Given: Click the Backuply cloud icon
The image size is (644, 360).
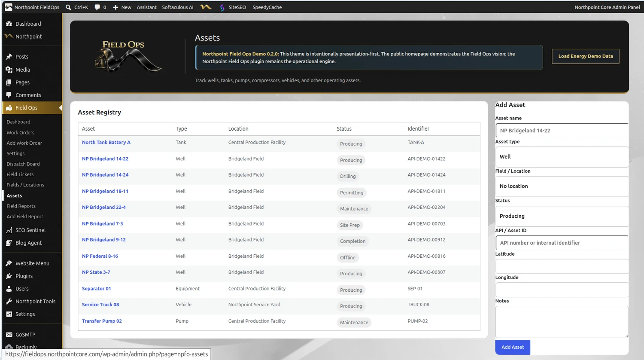Looking at the screenshot, I should (9, 346).
